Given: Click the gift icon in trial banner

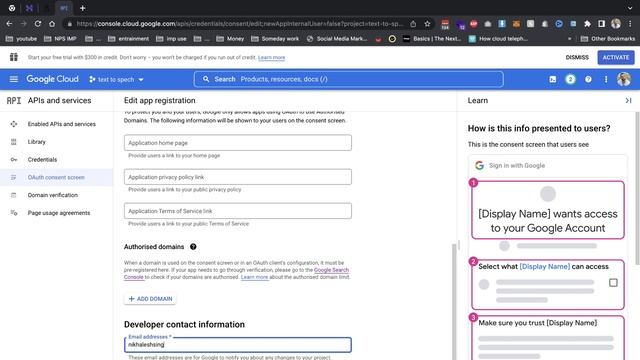Looking at the screenshot, I should (14, 57).
